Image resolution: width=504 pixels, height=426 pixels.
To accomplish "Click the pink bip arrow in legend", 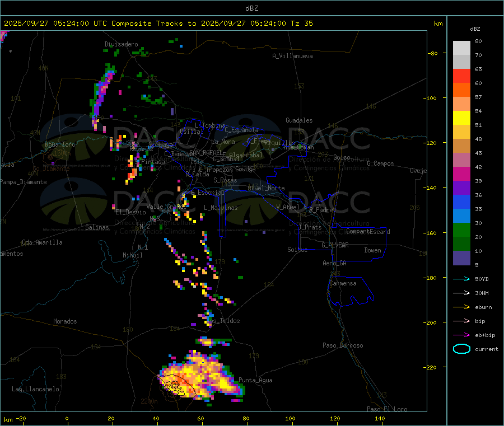I will tap(461, 321).
